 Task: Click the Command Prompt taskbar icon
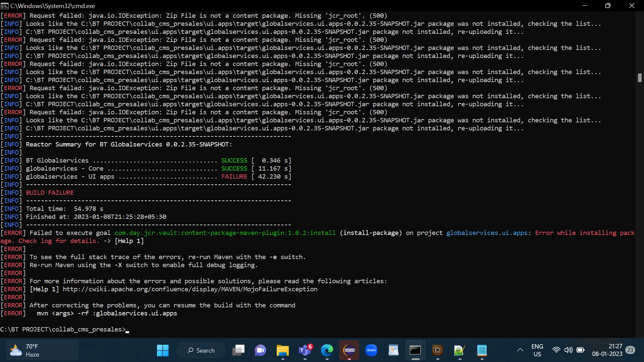coord(415,350)
